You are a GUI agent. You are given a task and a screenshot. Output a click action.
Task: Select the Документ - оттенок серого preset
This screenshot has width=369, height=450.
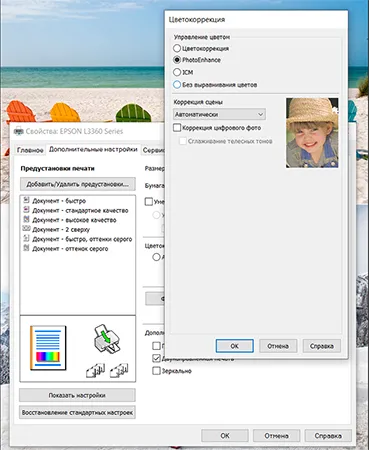70,249
